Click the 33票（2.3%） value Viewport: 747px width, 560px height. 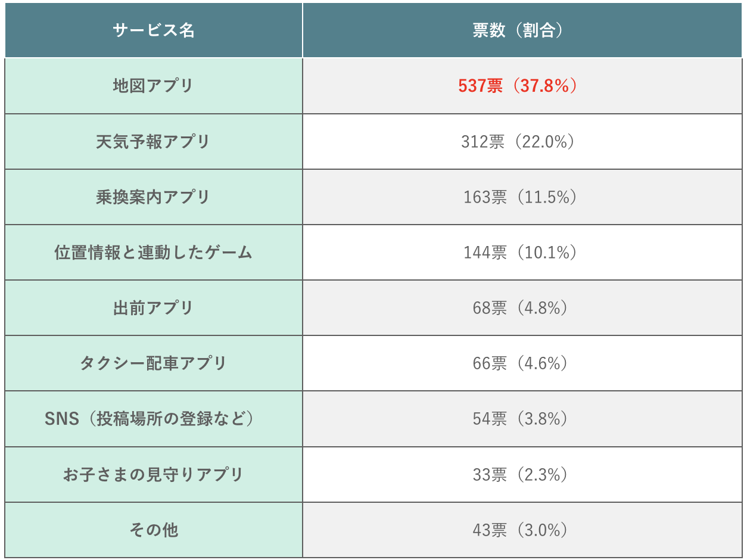(x=519, y=475)
